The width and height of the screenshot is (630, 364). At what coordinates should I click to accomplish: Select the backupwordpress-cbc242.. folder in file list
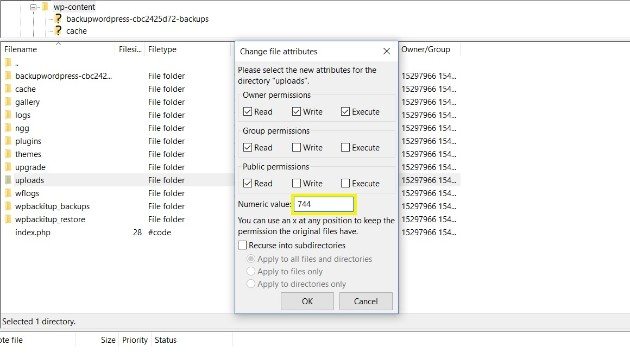coord(63,76)
